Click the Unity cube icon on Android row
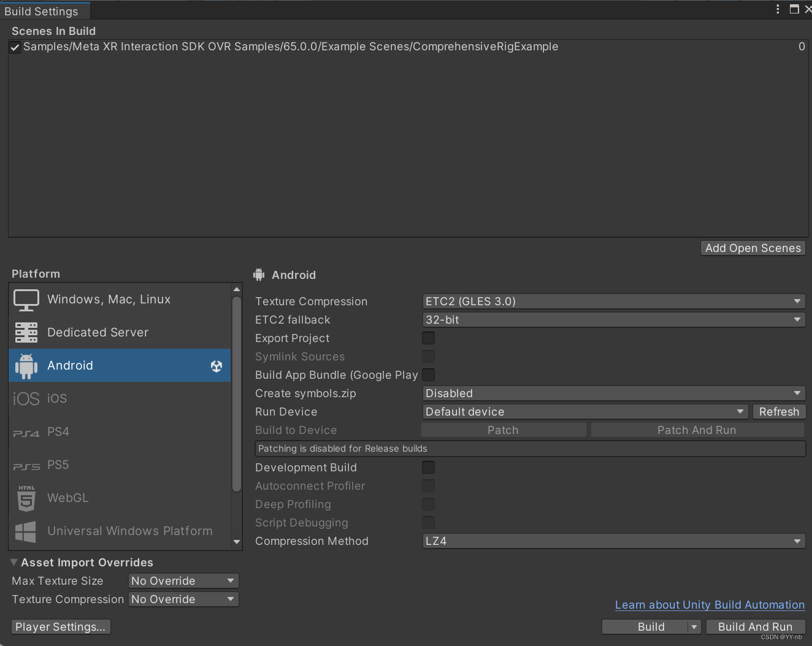The width and height of the screenshot is (812, 646). click(x=216, y=365)
